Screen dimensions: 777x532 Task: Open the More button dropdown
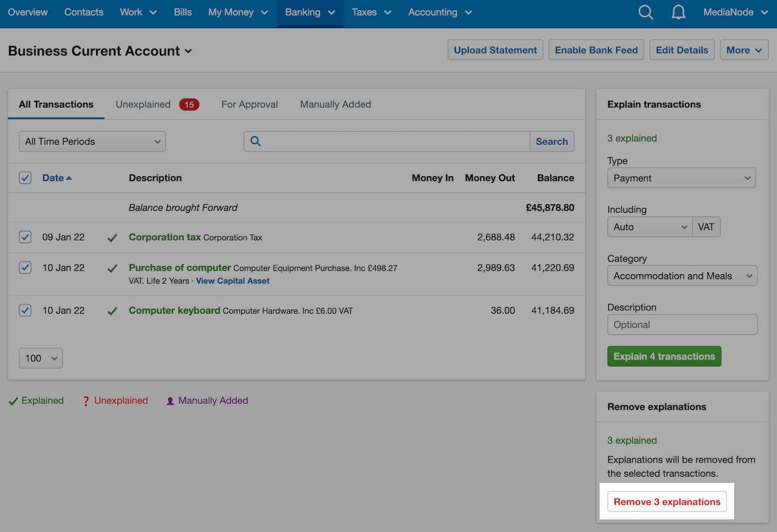click(x=744, y=50)
